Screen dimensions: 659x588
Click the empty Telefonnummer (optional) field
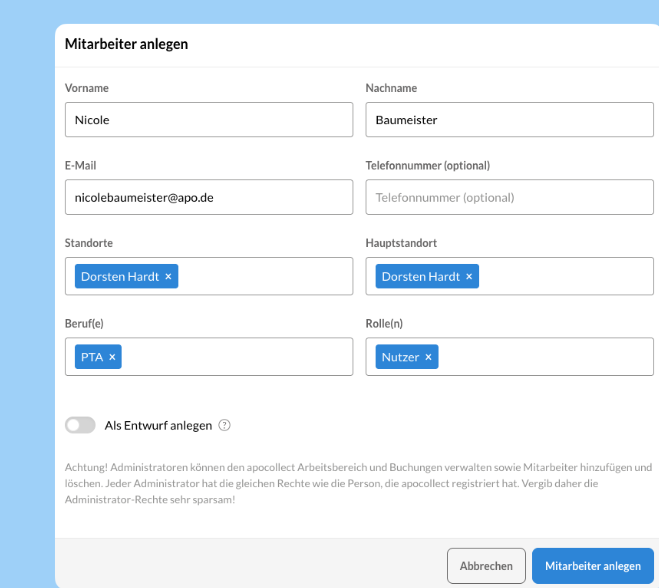509,197
